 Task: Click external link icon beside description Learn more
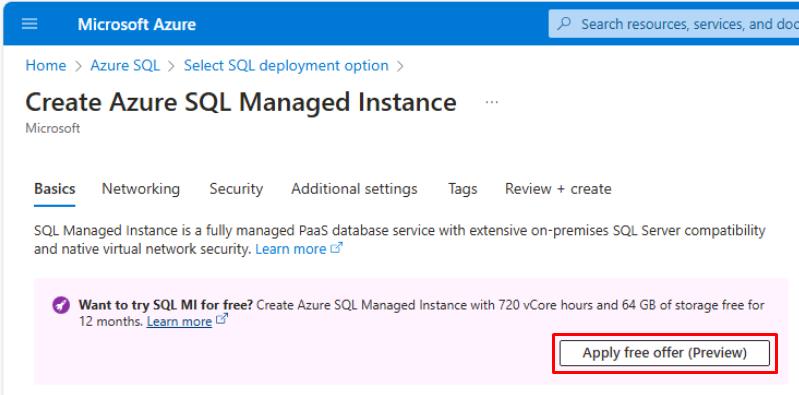336,248
